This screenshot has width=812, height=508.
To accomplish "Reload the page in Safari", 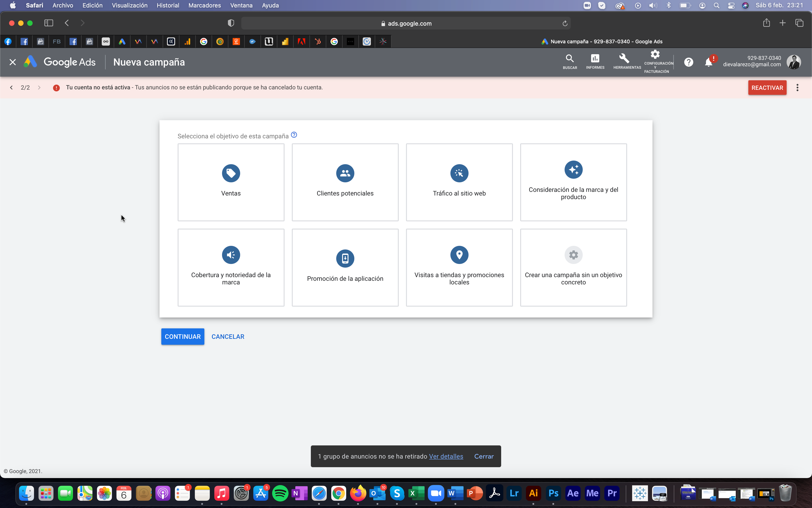I will [x=565, y=23].
